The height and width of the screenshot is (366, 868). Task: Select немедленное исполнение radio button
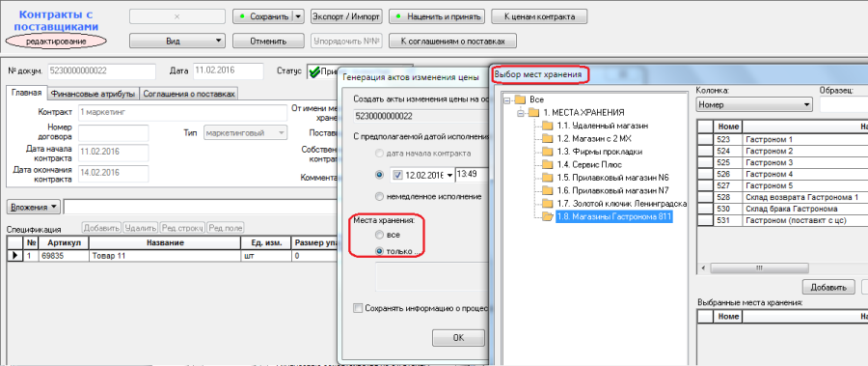tap(380, 196)
